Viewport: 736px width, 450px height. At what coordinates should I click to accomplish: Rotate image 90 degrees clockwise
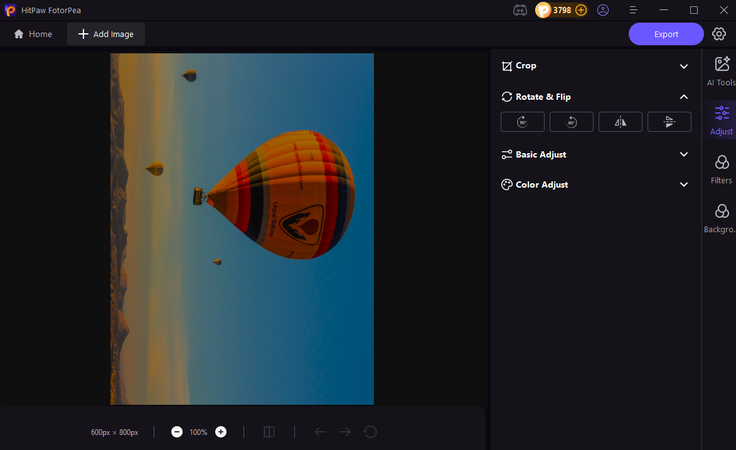(x=522, y=122)
